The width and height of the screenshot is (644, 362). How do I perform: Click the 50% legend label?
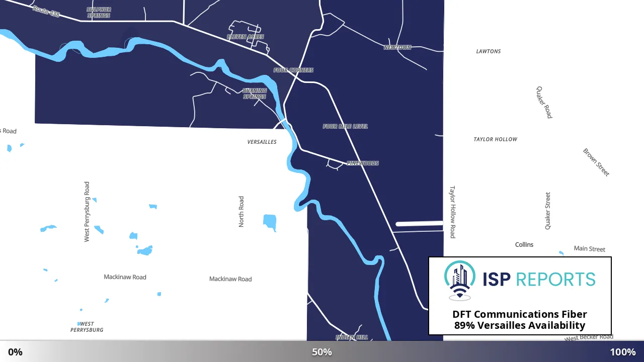pos(322,352)
